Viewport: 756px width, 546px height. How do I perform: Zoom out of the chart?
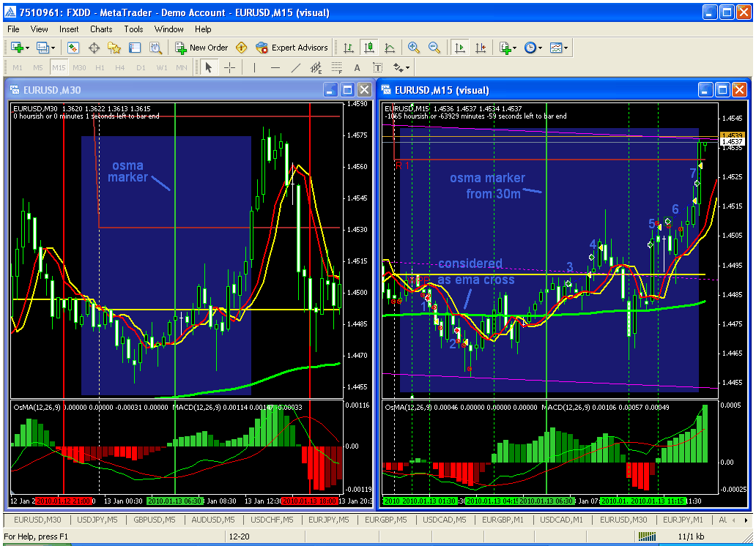(x=434, y=48)
